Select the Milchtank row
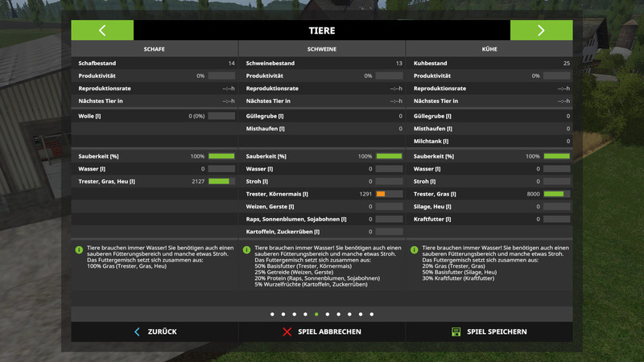 (x=489, y=141)
